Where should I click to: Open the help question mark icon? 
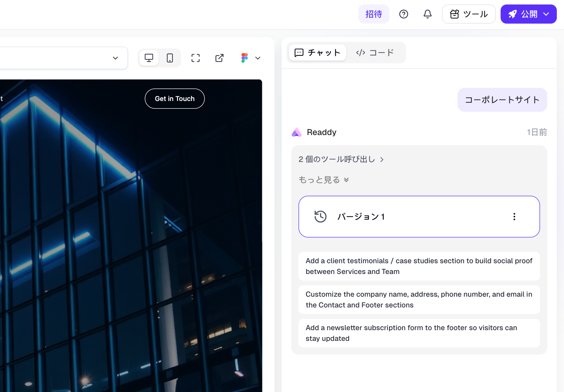click(x=404, y=14)
